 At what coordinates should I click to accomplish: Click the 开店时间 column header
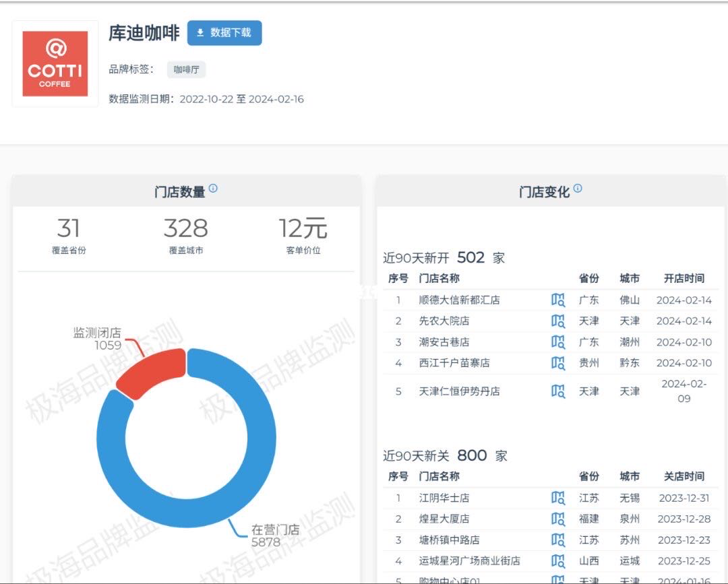(684, 278)
